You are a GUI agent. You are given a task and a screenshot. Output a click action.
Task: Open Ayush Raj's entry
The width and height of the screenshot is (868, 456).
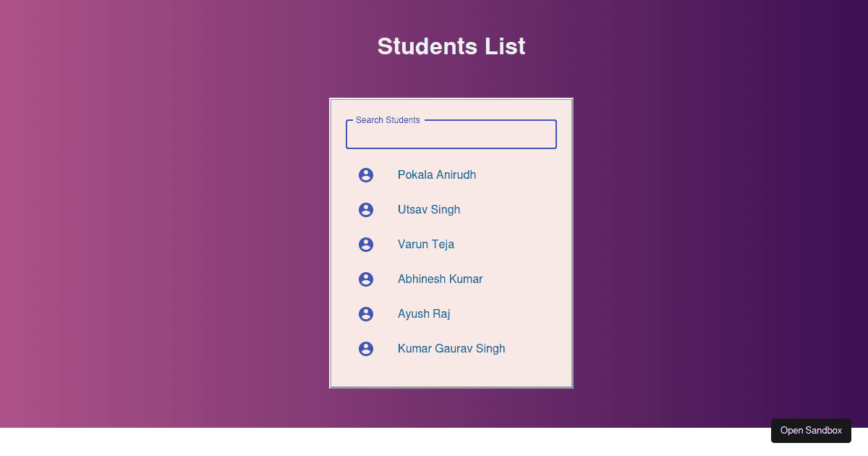click(x=424, y=313)
